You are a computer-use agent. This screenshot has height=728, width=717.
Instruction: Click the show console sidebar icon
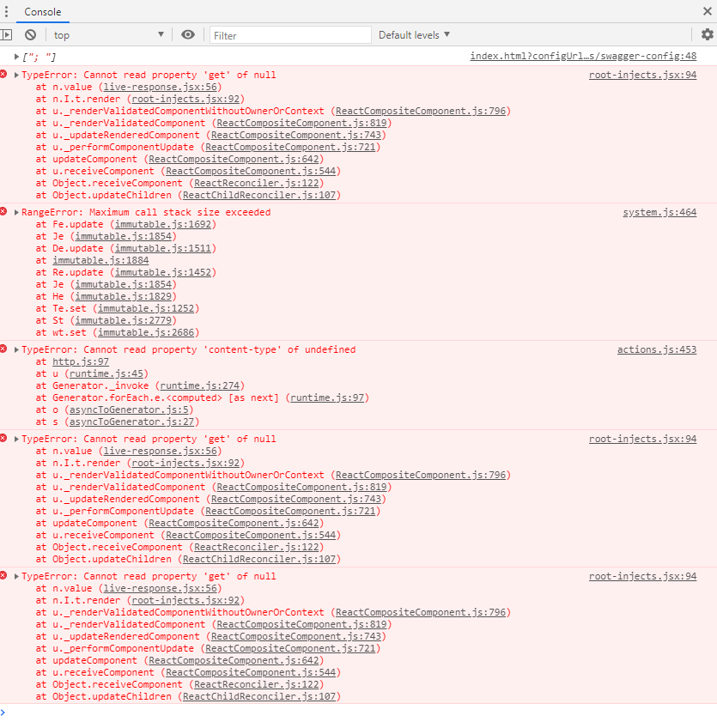tap(9, 34)
